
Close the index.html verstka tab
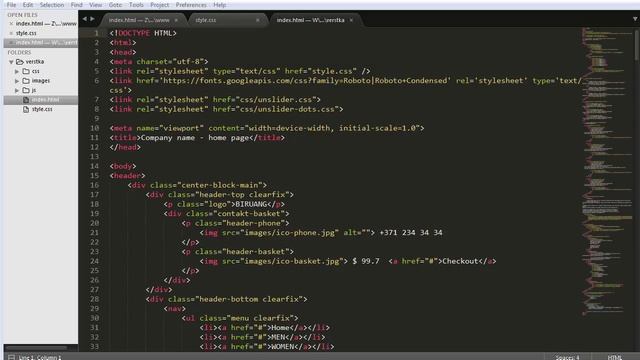(x=351, y=20)
